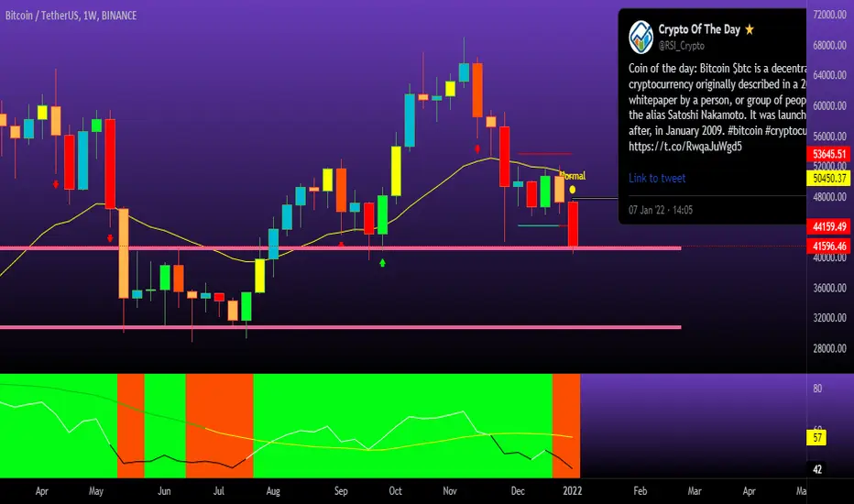The image size is (854, 504).
Task: Click the red 41596.46 price tag
Action: click(829, 247)
